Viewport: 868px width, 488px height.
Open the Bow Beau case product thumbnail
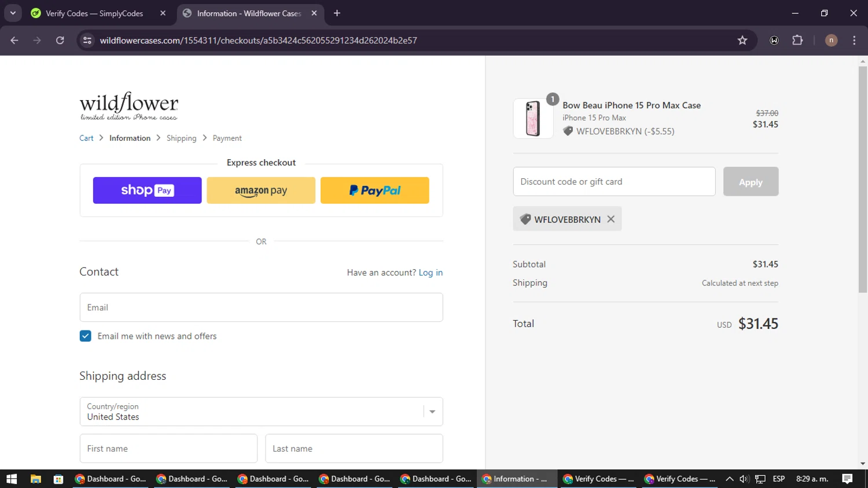pos(533,118)
